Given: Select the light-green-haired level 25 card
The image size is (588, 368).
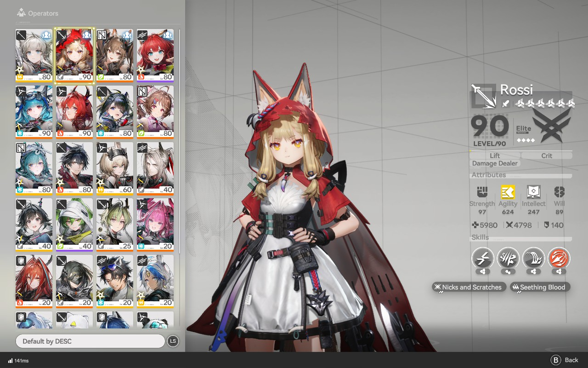Looking at the screenshot, I should tap(115, 225).
